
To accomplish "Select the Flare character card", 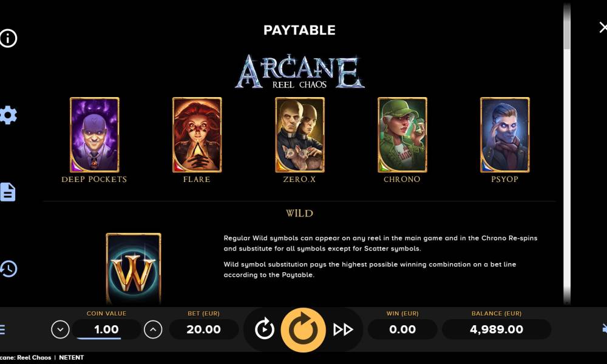I will (x=197, y=135).
